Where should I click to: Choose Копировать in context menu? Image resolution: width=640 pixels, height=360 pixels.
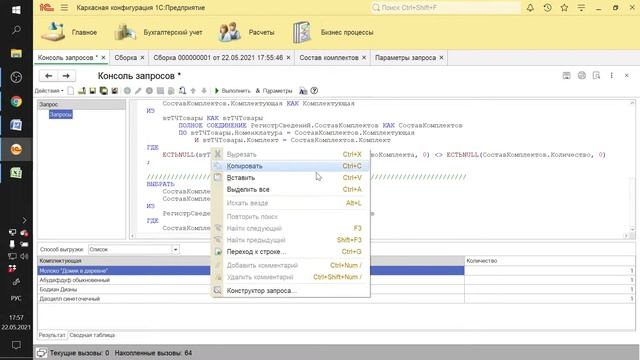point(290,166)
